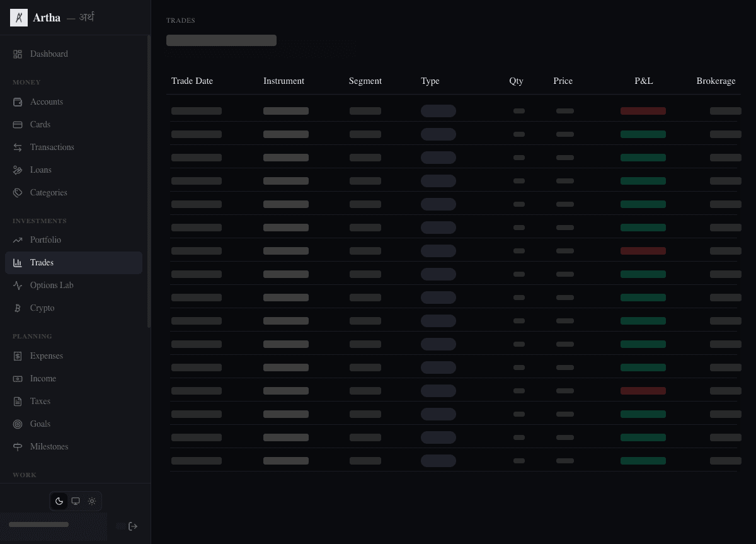Open Milestones in sidebar
The width and height of the screenshot is (756, 544).
click(x=74, y=447)
